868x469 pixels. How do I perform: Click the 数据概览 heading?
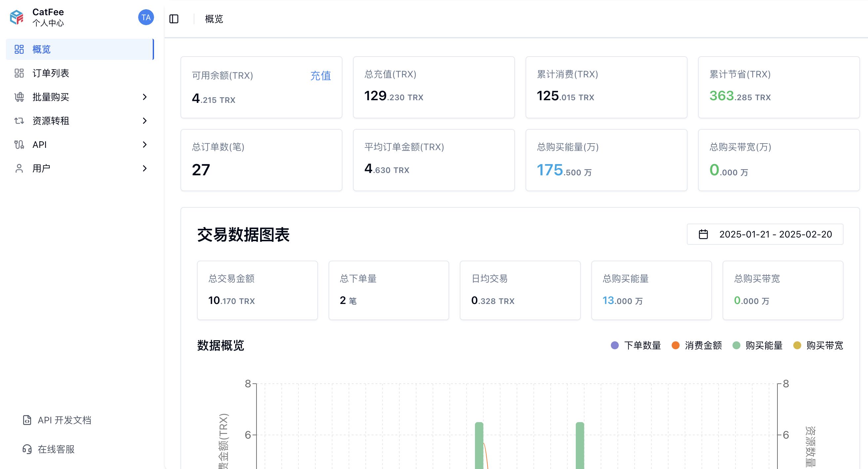[x=220, y=345]
